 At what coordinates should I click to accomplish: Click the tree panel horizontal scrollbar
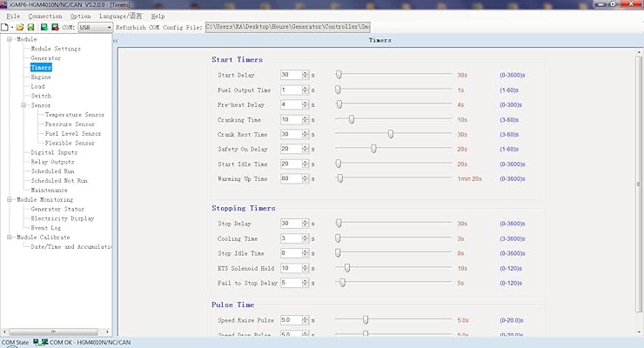point(53,331)
